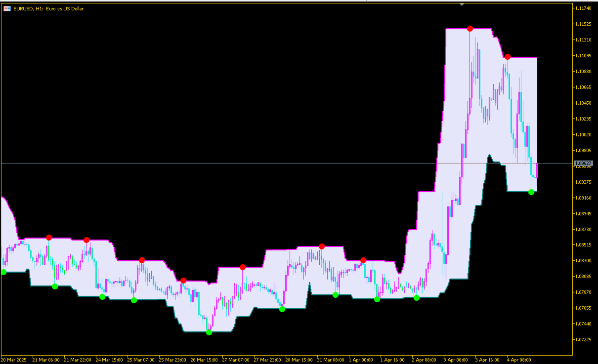This screenshot has width=598, height=364.
Task: Click the red marker above 31 Mar 08:00
Action: point(322,245)
